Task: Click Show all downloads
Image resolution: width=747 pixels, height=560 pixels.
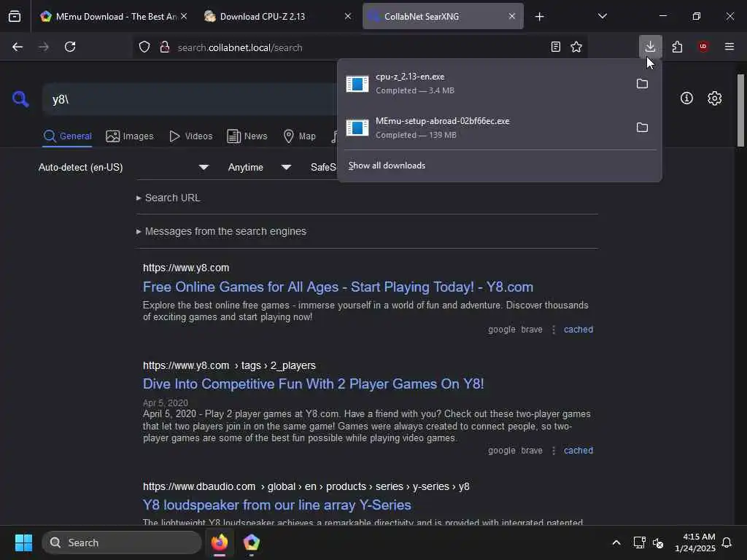Action: (387, 166)
